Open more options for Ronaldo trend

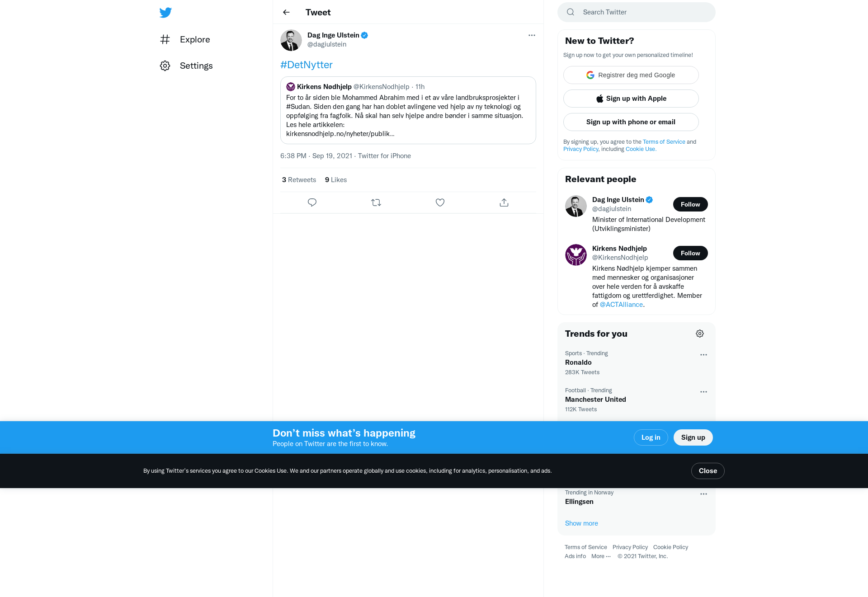[x=703, y=355]
